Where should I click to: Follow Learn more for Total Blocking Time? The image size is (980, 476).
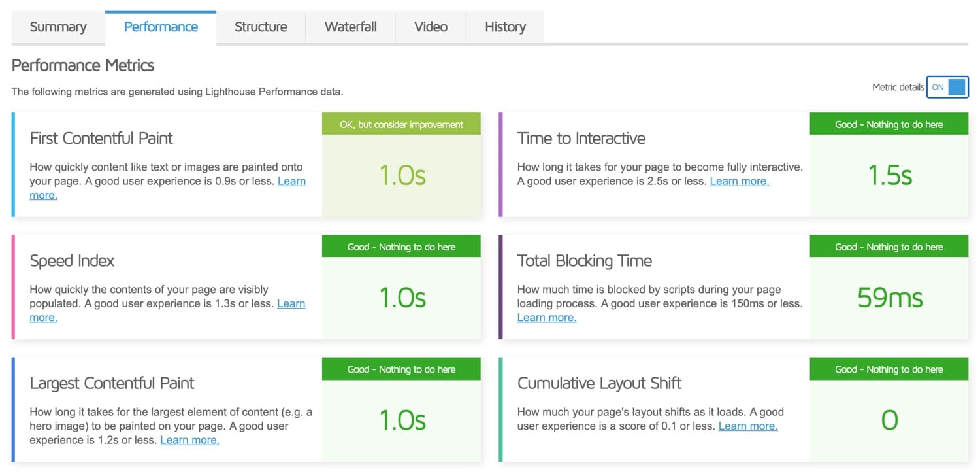[x=546, y=318]
